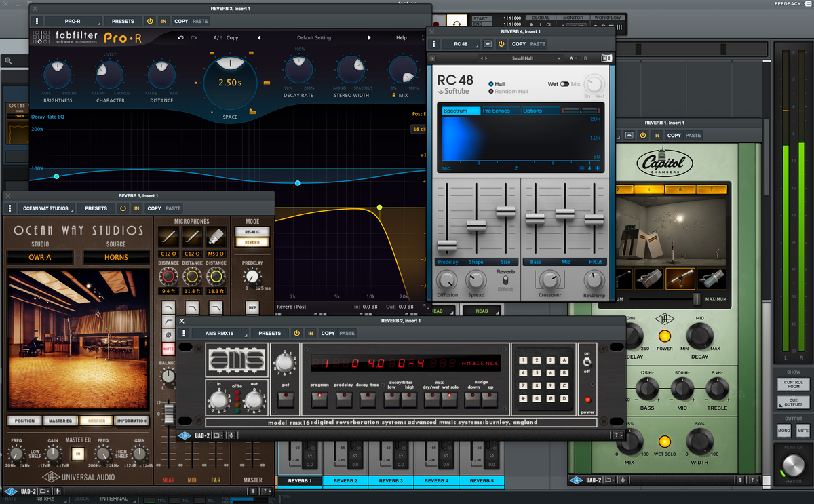Viewport: 814px width, 504px height.
Task: Open OWR A studio selector in Ocean Way
Action: pos(40,257)
